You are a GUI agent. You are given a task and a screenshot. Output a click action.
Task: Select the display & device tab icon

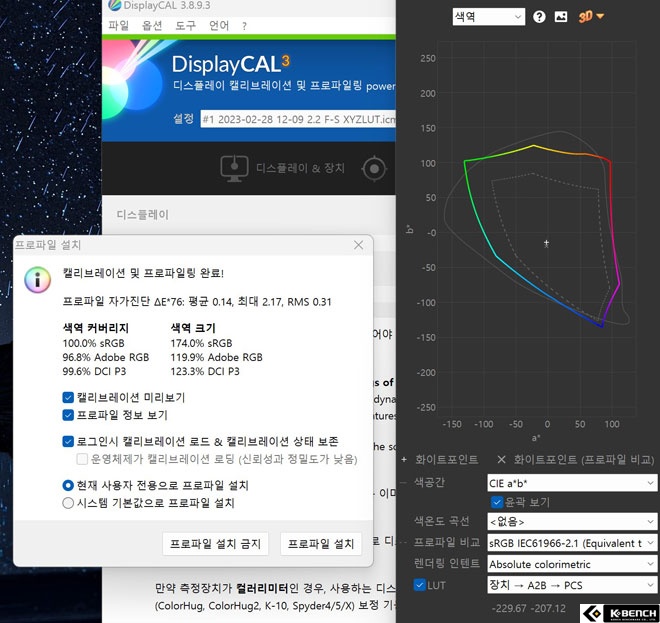234,169
